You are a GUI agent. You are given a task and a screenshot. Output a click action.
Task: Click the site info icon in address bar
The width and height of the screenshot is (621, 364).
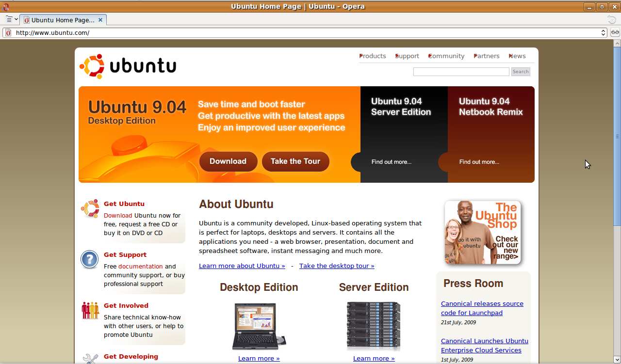pyautogui.click(x=8, y=33)
